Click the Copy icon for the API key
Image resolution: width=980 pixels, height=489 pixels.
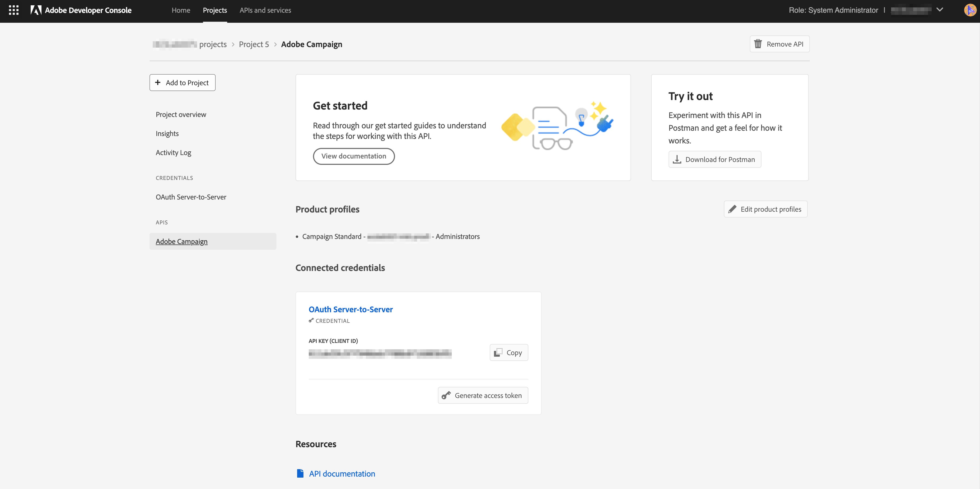coord(498,353)
